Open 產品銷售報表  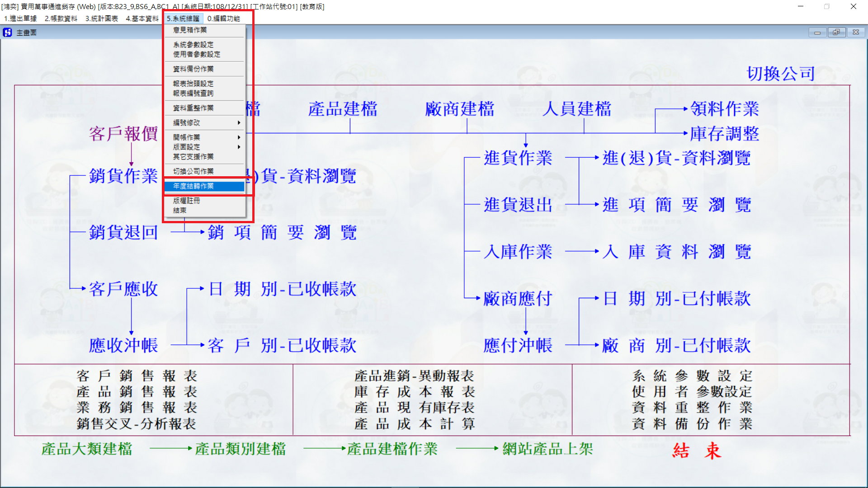[x=137, y=392]
